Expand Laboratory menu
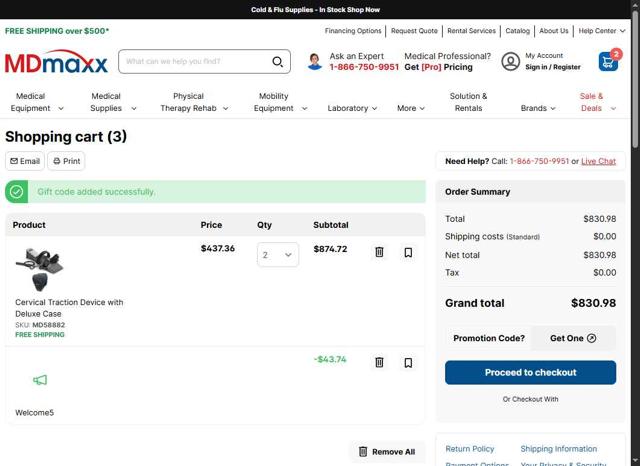This screenshot has width=640, height=466. 352,108
